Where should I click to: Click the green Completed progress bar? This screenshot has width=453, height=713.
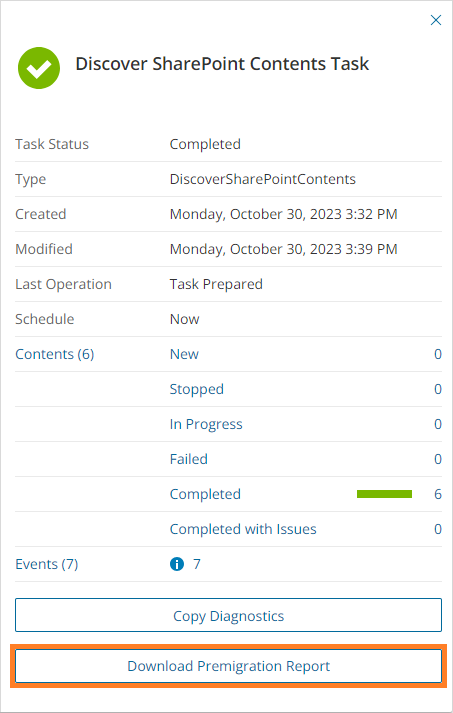pyautogui.click(x=384, y=494)
